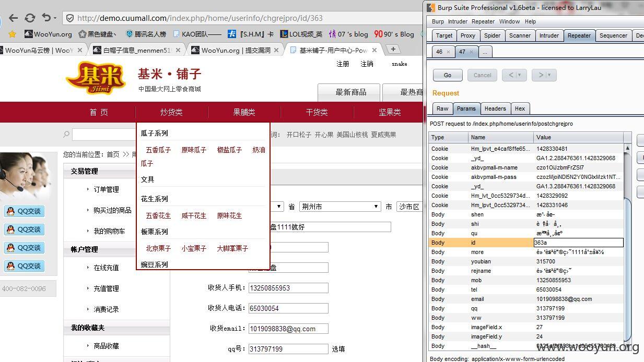Screen dimensions: 644x362
Task: Open 商品收藏 in the sidebar
Action: tap(106, 346)
